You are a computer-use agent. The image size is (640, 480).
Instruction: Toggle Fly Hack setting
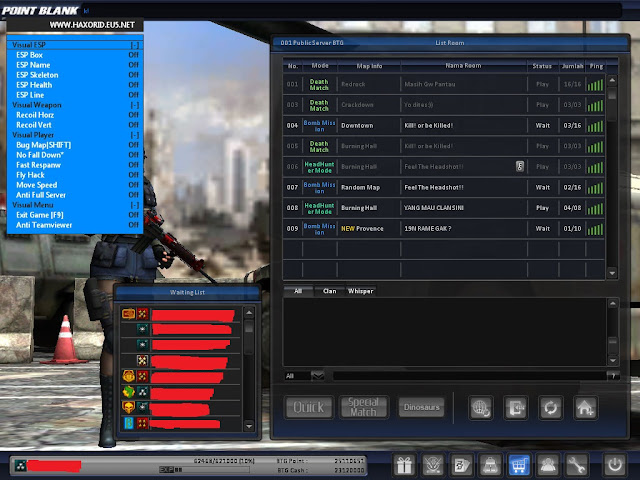point(75,175)
